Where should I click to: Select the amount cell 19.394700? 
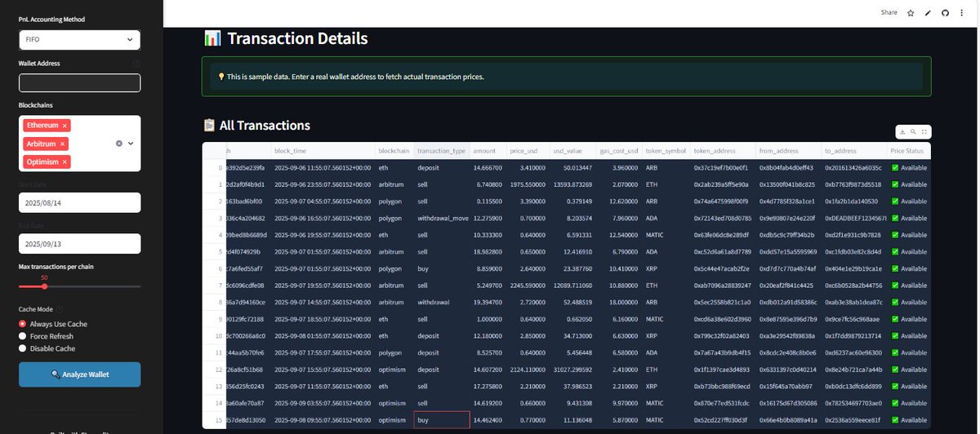coord(488,302)
